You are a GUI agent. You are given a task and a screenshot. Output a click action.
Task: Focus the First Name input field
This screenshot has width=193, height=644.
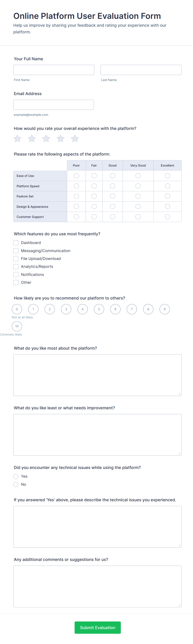(54, 70)
